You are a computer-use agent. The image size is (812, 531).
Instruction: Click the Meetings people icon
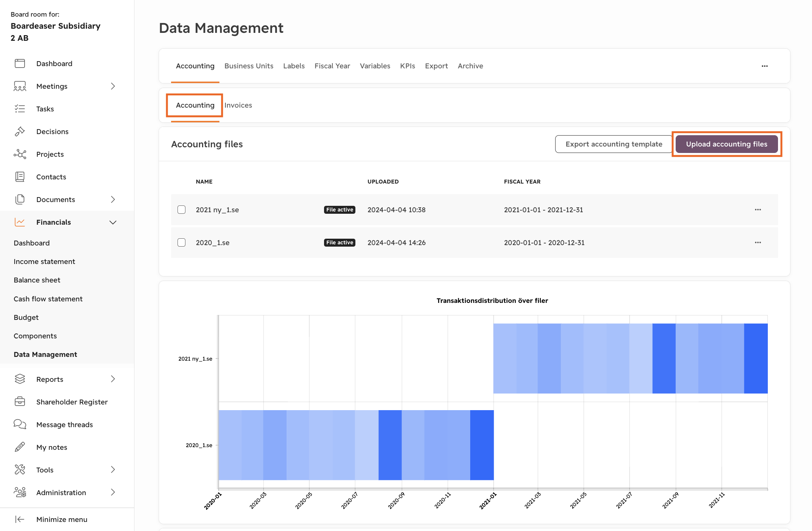[x=20, y=86]
